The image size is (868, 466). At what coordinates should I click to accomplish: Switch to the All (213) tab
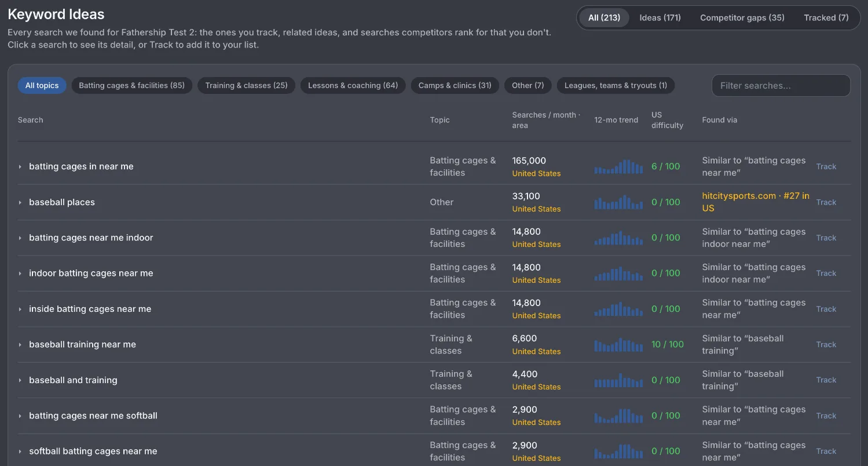pyautogui.click(x=604, y=17)
